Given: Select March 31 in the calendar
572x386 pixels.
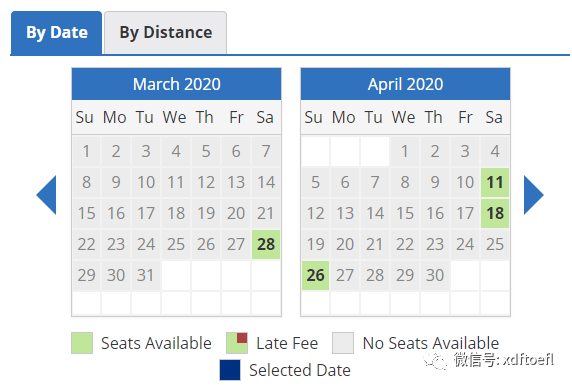Looking at the screenshot, I should [x=146, y=275].
